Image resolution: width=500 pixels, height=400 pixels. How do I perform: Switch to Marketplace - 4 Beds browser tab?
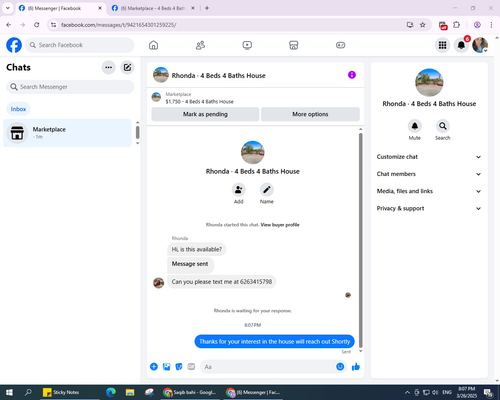(x=153, y=8)
